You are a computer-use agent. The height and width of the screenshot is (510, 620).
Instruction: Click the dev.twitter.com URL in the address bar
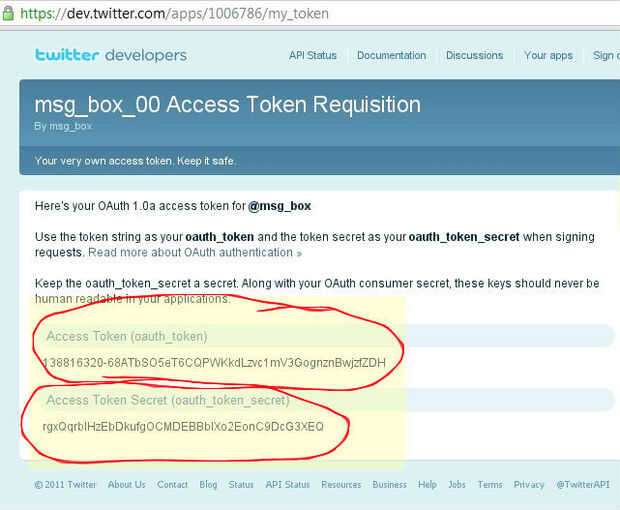pos(174,13)
